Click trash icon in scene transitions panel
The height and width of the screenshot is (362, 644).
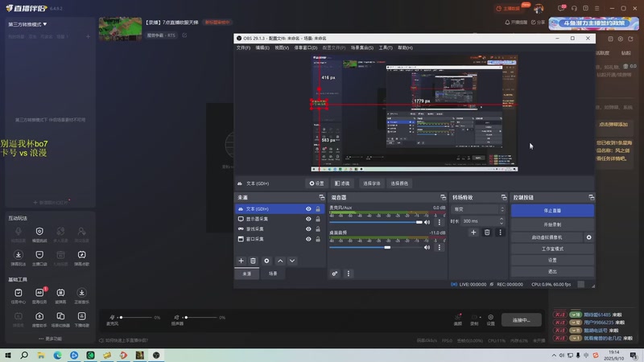(x=487, y=232)
